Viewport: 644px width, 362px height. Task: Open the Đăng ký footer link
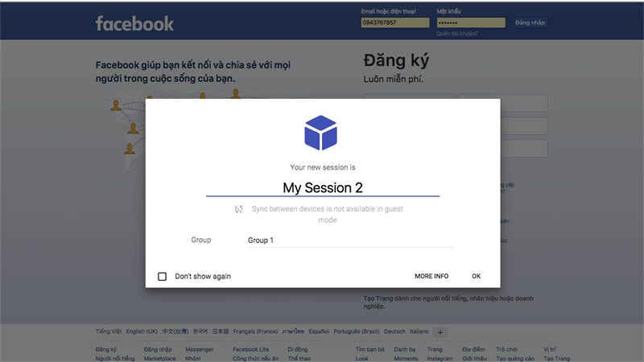coord(106,349)
